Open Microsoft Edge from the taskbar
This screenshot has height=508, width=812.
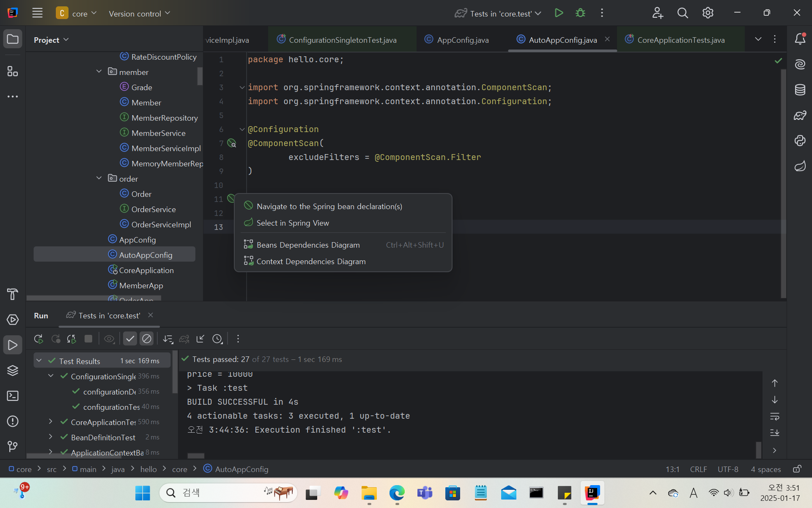[x=397, y=493]
